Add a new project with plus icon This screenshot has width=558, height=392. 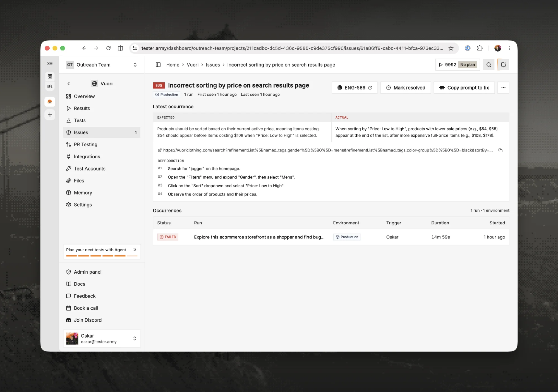[50, 115]
